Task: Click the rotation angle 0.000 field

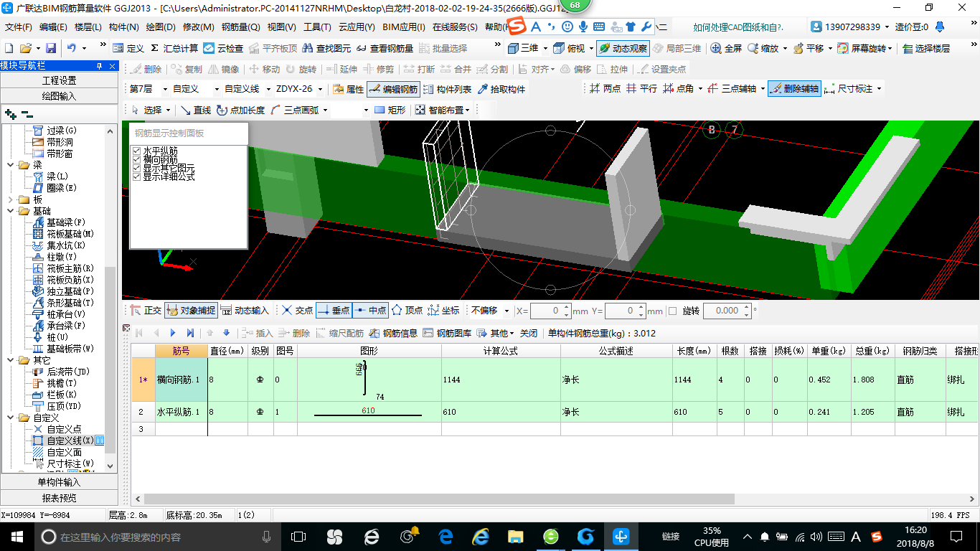Action: point(727,311)
